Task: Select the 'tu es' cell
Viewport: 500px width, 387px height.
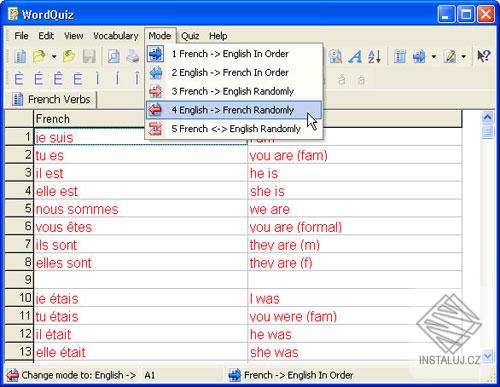Action: click(x=141, y=155)
